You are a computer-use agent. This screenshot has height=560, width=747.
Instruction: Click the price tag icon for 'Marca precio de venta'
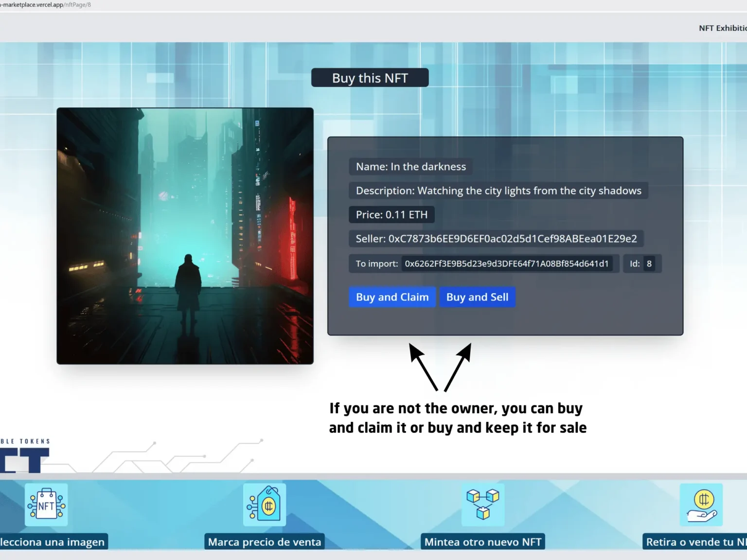click(265, 505)
